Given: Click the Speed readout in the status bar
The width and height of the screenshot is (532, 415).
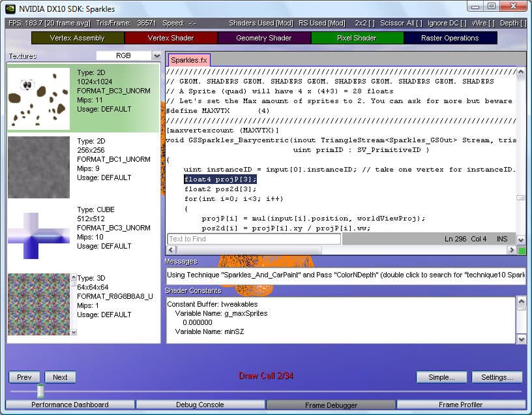Looking at the screenshot, I should 179,23.
